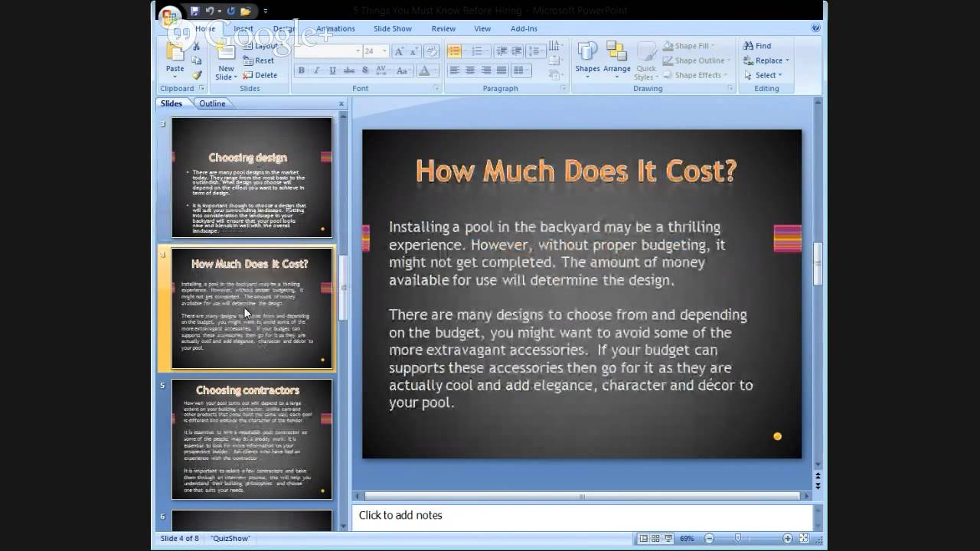This screenshot has width=980, height=551.
Task: Add a New Slide
Action: pos(226,61)
